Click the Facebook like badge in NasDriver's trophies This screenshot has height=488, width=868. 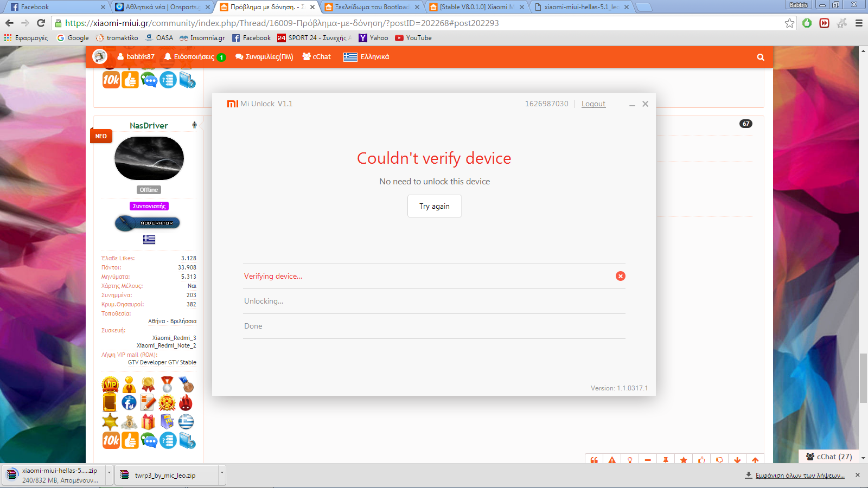tap(129, 403)
